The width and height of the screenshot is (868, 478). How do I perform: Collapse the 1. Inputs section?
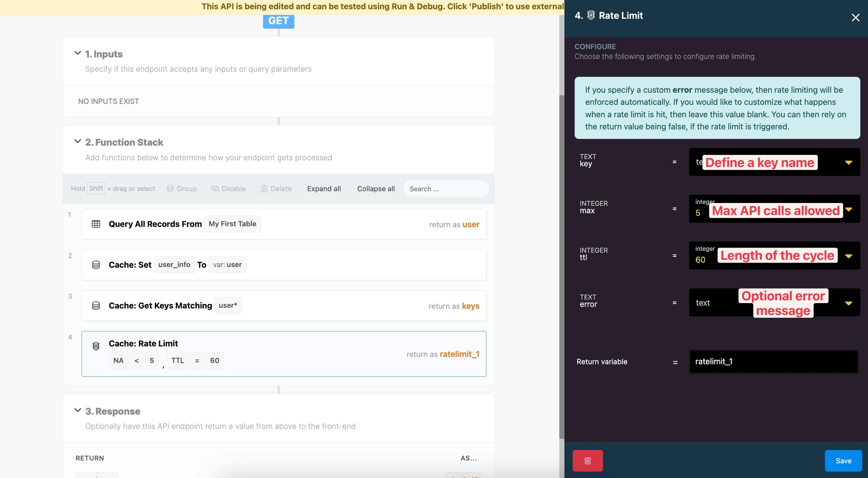point(78,53)
